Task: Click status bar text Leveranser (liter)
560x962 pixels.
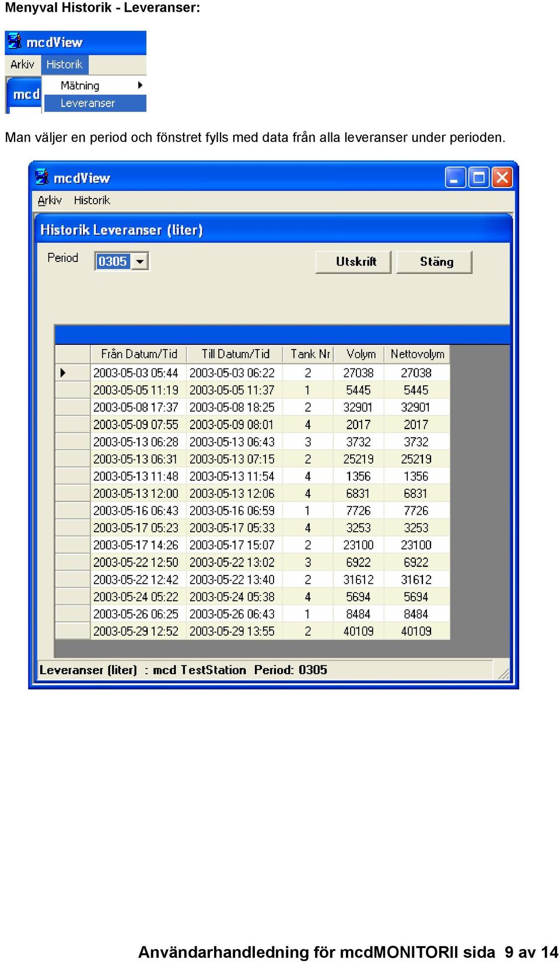Action: (x=88, y=670)
